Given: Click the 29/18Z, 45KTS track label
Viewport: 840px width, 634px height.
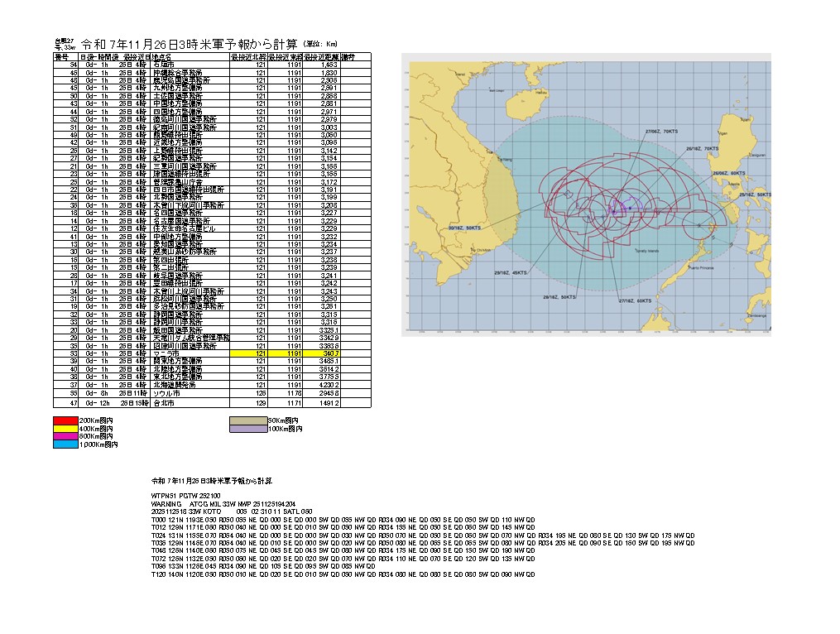Looking at the screenshot, I should pos(511,271).
